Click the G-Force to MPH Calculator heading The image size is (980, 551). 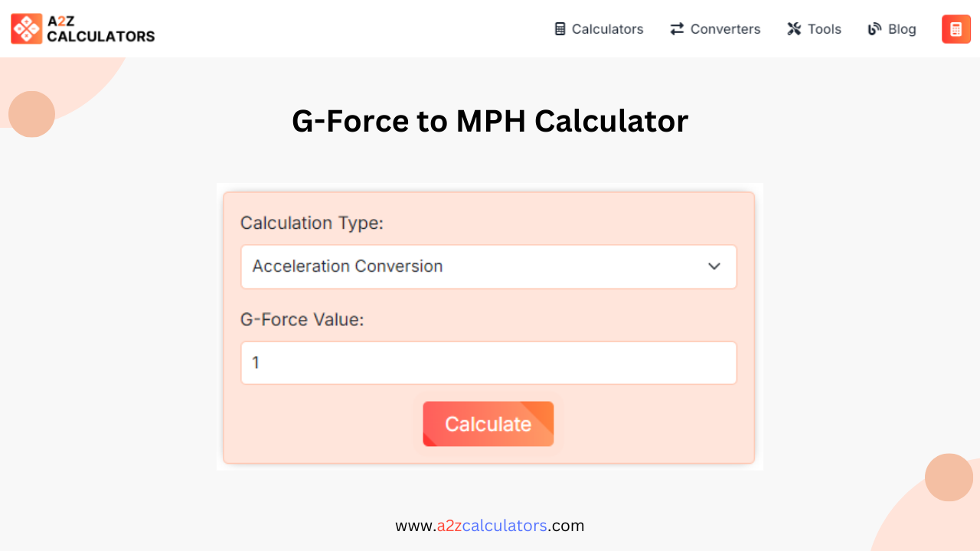coord(490,121)
